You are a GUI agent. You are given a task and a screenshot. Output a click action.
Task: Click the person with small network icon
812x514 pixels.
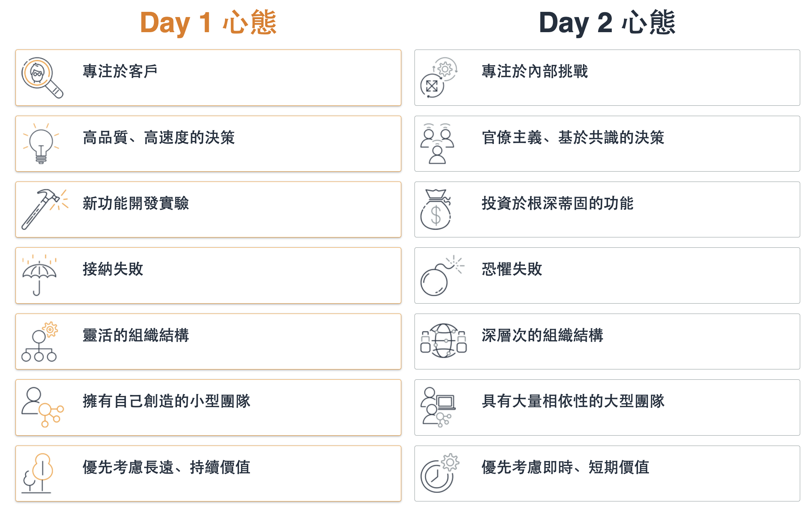pyautogui.click(x=42, y=407)
